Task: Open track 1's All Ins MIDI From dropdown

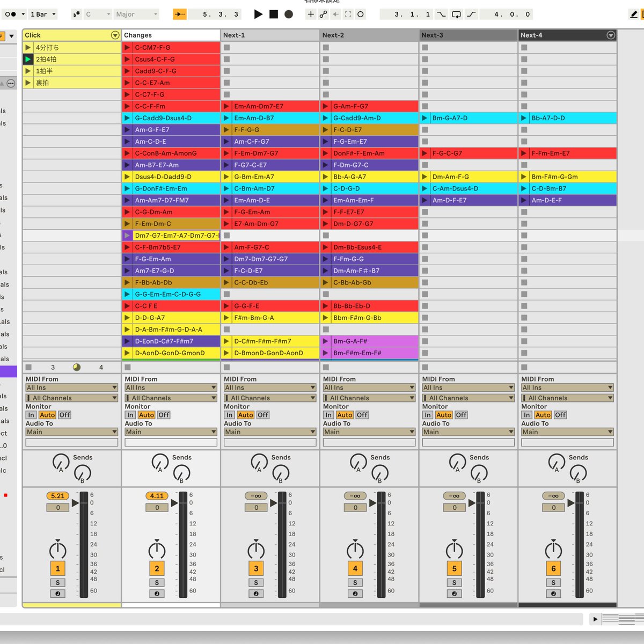Action: [71, 387]
